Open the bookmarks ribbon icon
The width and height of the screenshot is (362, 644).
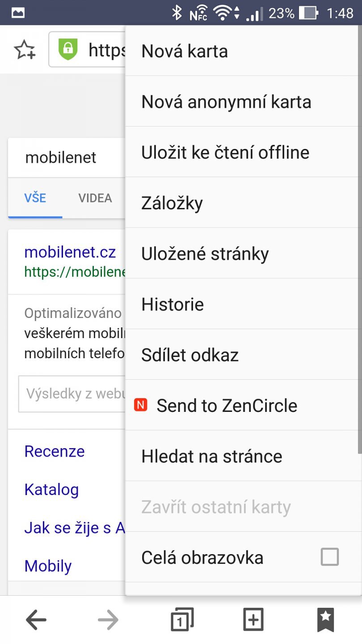click(x=325, y=620)
